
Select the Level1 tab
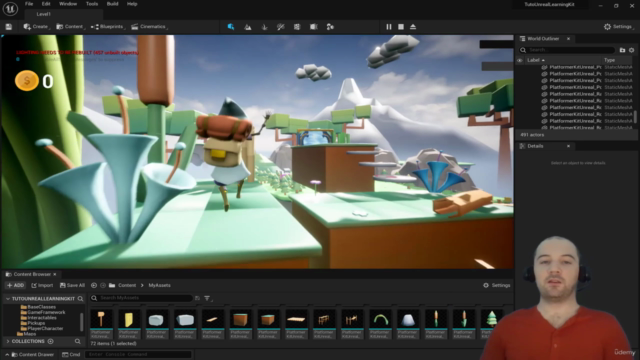(44, 14)
